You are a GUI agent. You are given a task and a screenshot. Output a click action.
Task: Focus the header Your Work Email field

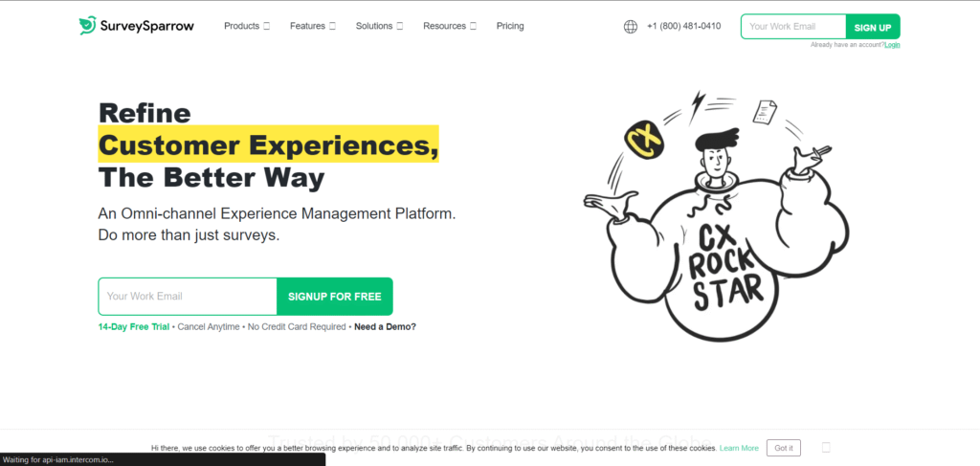click(793, 27)
